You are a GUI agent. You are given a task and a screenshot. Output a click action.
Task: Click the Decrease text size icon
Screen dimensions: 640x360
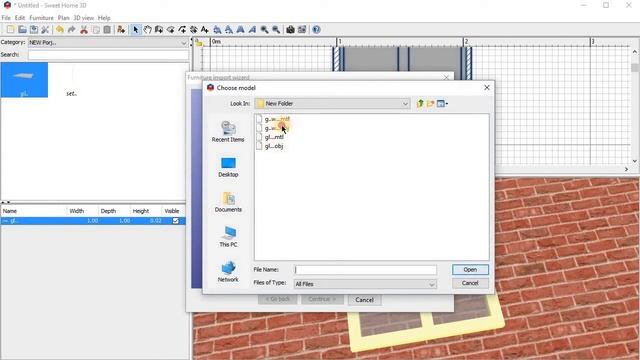point(229,30)
